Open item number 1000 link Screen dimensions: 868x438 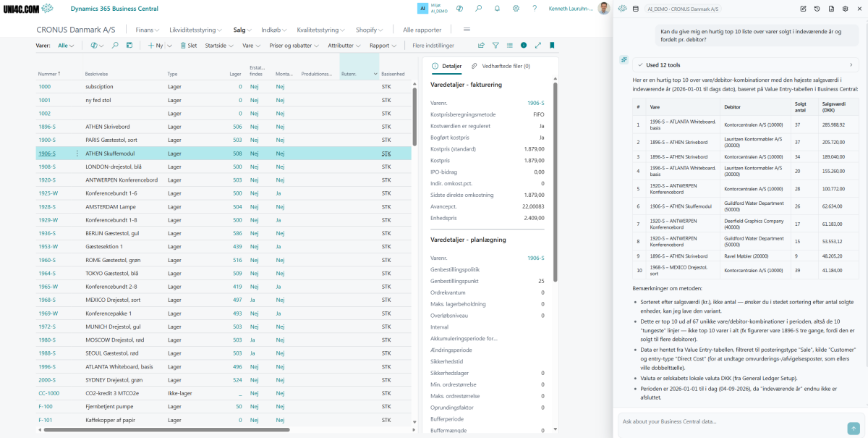[44, 87]
